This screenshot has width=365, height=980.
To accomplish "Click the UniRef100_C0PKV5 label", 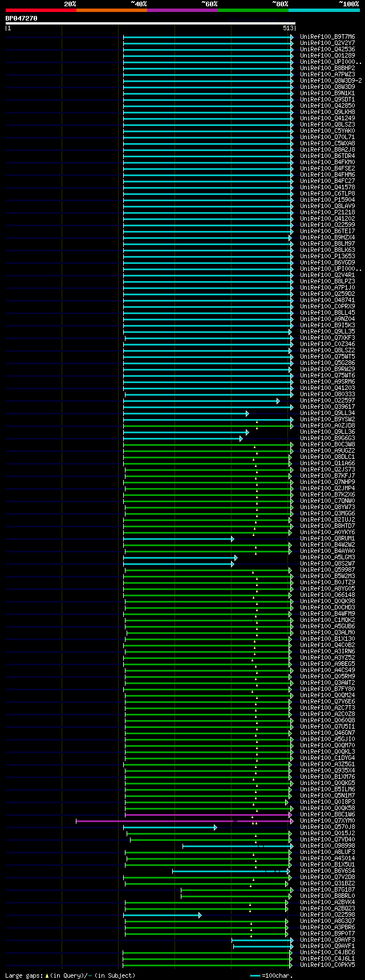I will 327,965.
